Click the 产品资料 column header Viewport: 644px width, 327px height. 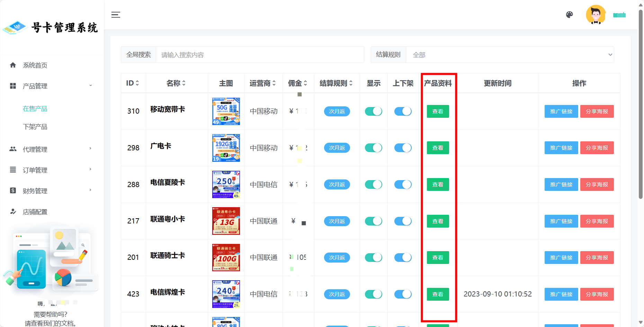[x=438, y=83]
